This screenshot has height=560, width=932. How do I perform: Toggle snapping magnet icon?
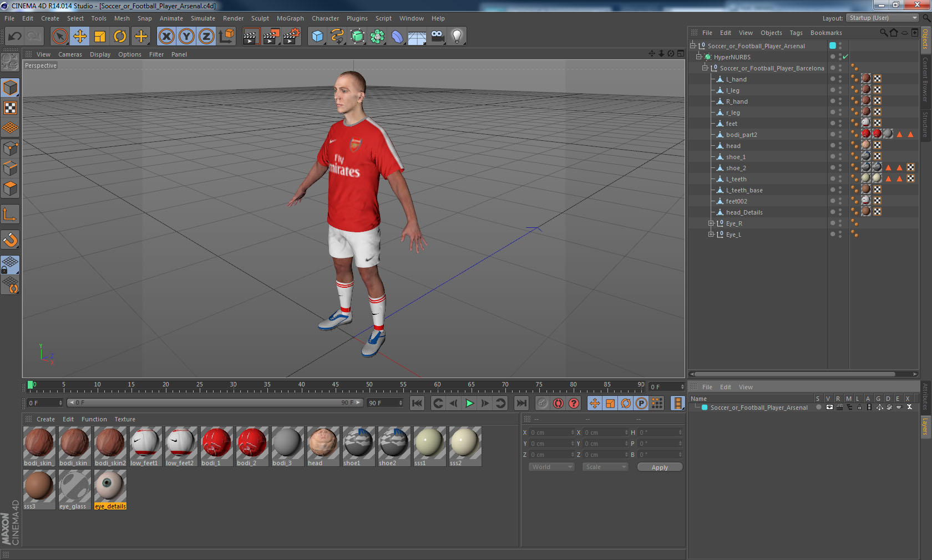[11, 240]
